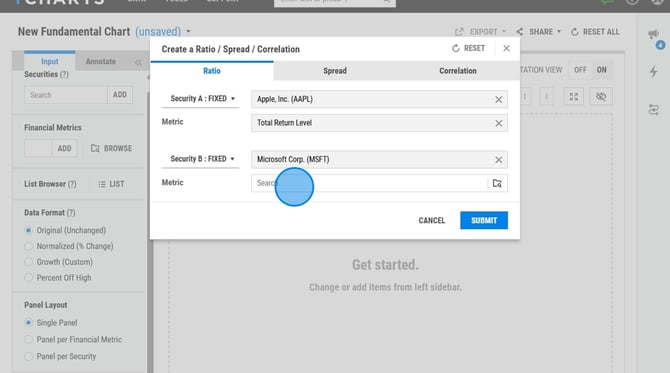Focus the Securities search field in sidebar
Screen dimensions: 670x373
pyautogui.click(x=66, y=95)
